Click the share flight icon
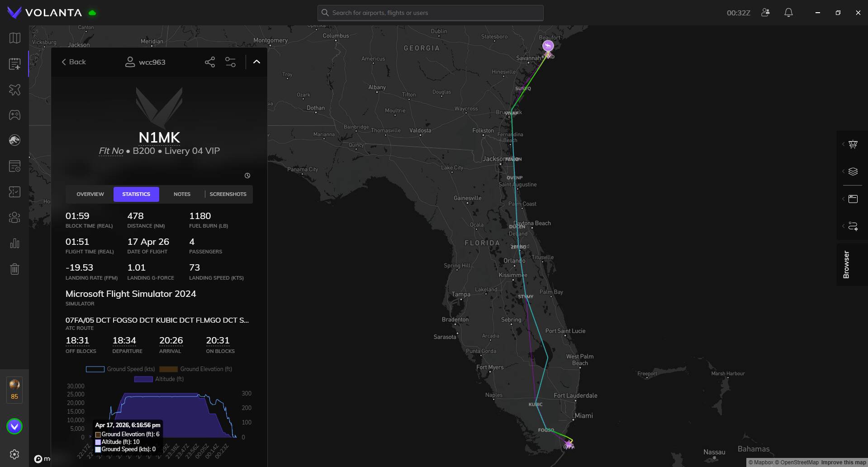The height and width of the screenshot is (467, 868). (209, 62)
